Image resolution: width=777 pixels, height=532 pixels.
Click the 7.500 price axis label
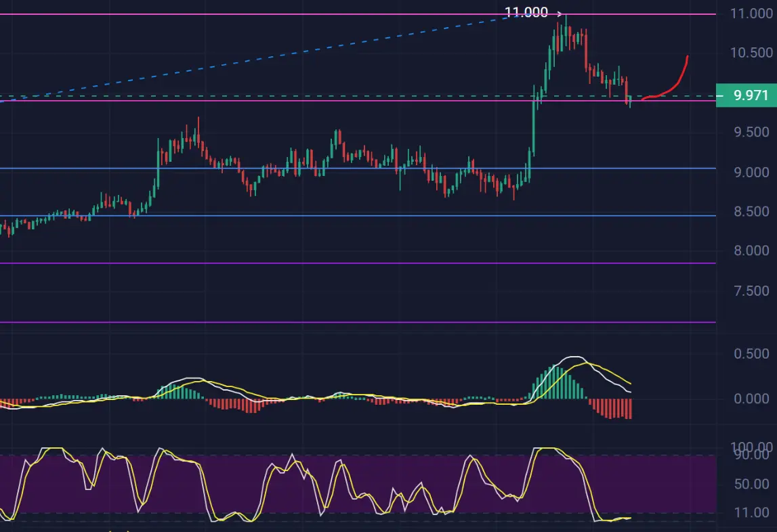pos(751,291)
